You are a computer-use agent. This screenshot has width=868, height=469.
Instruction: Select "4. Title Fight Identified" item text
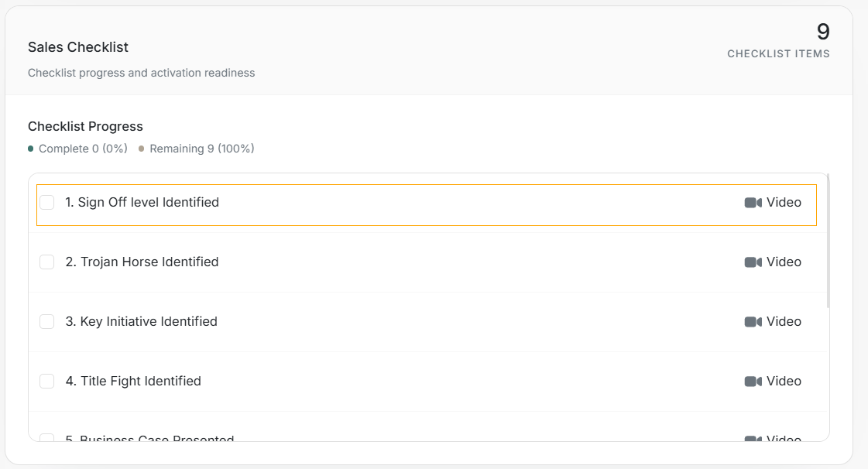133,382
